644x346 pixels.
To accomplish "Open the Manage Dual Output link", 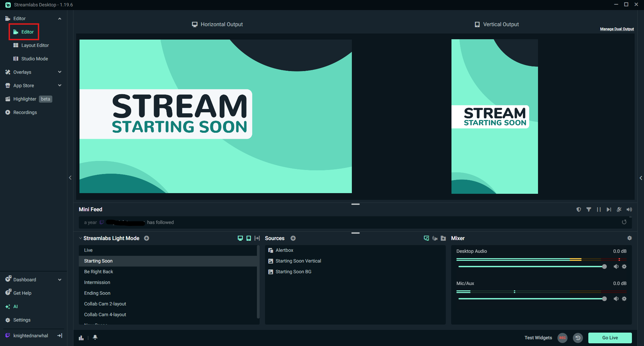I will click(x=617, y=29).
